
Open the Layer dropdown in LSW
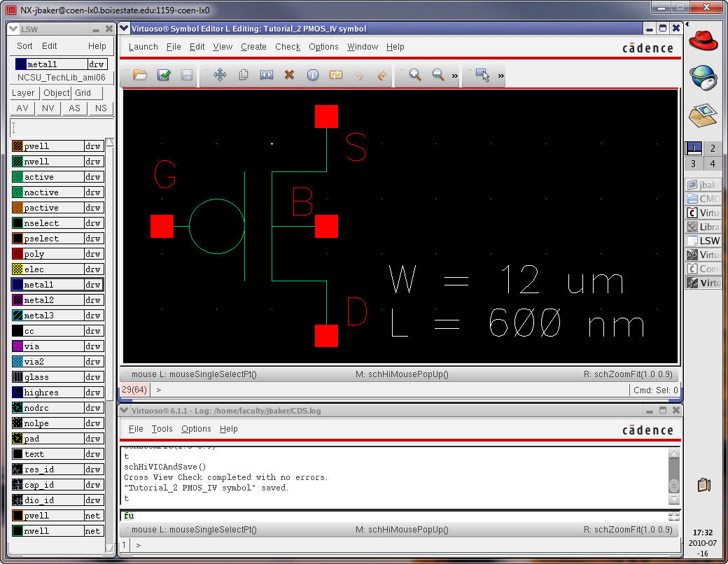tap(23, 92)
